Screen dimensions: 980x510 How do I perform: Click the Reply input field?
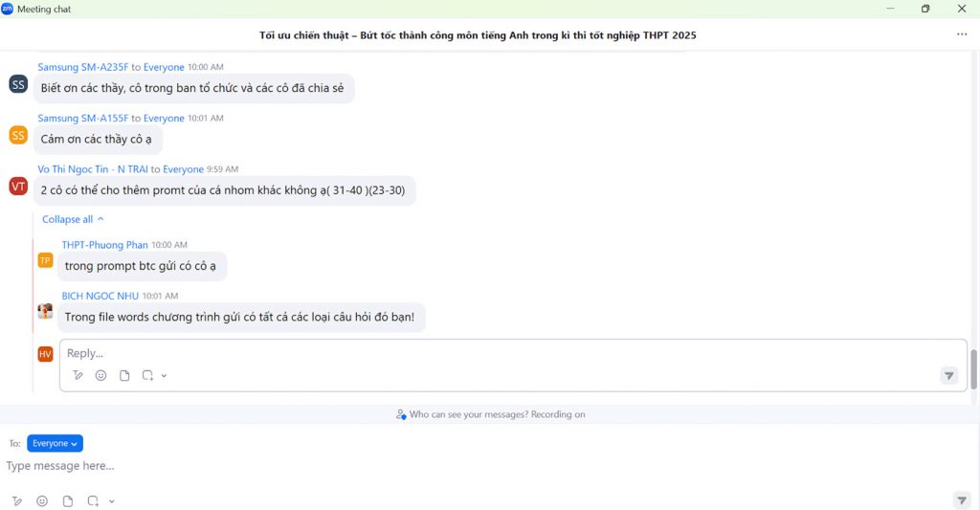(x=513, y=353)
